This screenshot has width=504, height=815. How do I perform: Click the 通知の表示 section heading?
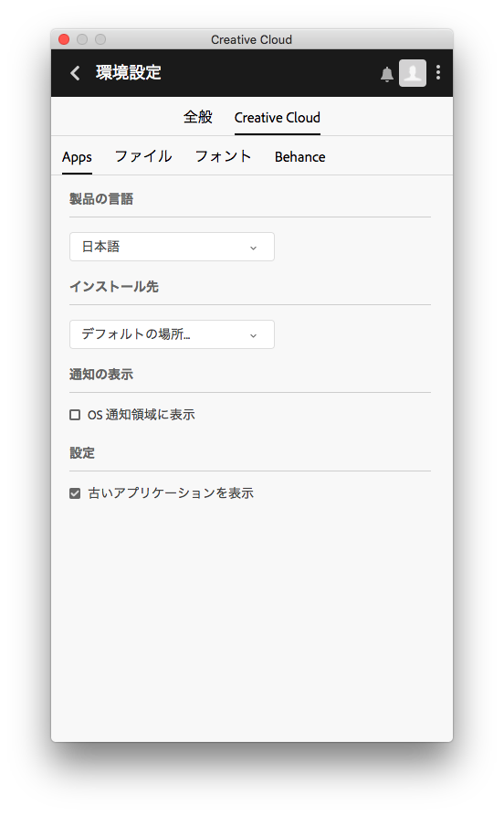click(101, 375)
